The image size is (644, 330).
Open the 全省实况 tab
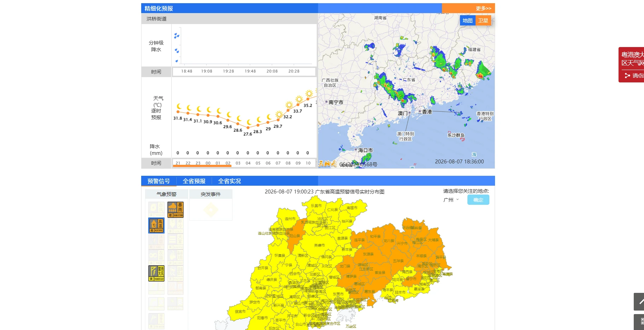pyautogui.click(x=229, y=181)
